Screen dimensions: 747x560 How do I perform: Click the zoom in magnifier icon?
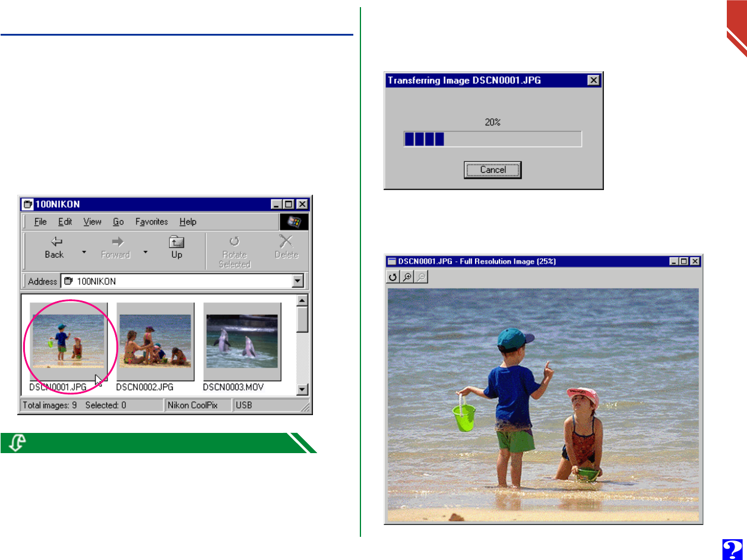pyautogui.click(x=407, y=277)
